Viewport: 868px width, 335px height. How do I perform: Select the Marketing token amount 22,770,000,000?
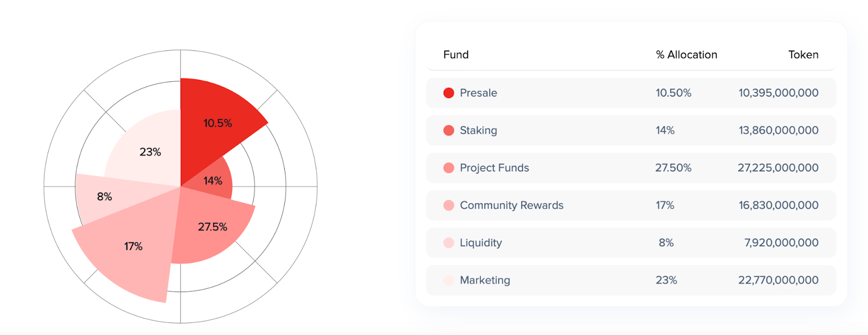[778, 280]
